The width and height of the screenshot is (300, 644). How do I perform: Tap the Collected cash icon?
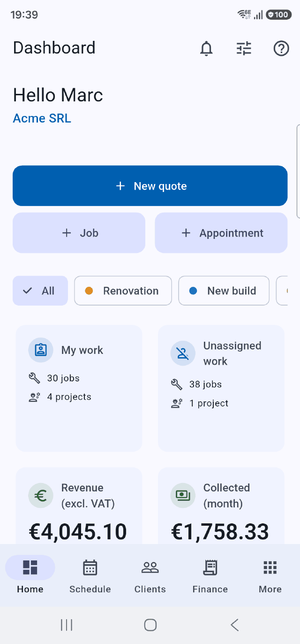pos(183,495)
